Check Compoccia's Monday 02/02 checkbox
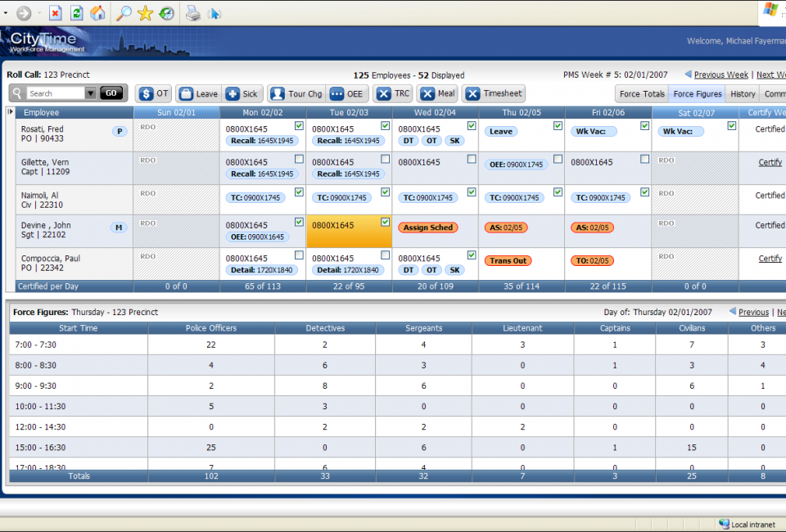This screenshot has width=786, height=532. pyautogui.click(x=299, y=255)
